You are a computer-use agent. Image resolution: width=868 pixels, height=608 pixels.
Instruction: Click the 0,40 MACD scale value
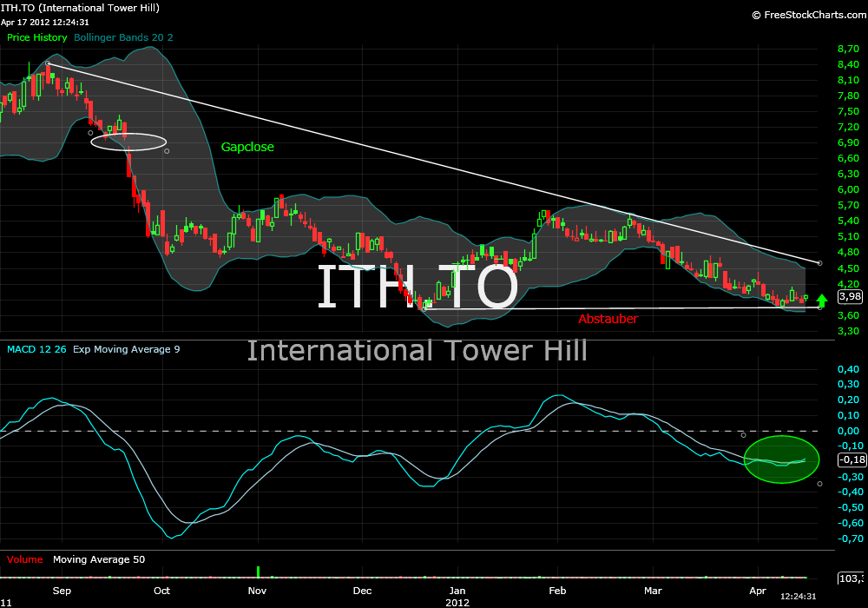click(x=849, y=369)
